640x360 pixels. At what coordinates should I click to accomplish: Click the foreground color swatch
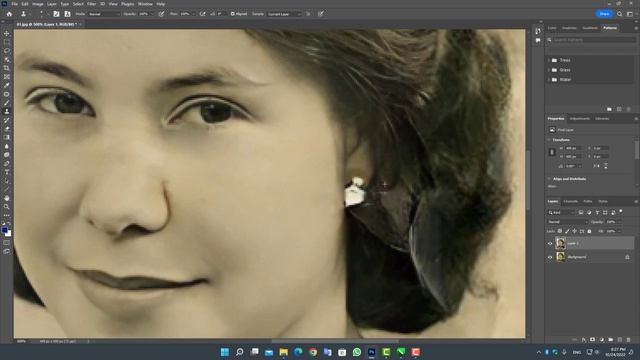coord(4,231)
